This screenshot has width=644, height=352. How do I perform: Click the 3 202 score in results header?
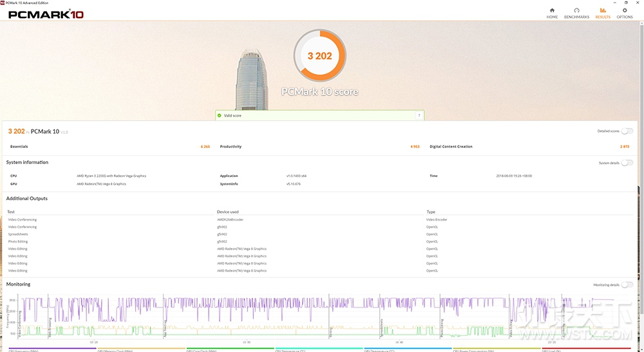pos(17,131)
